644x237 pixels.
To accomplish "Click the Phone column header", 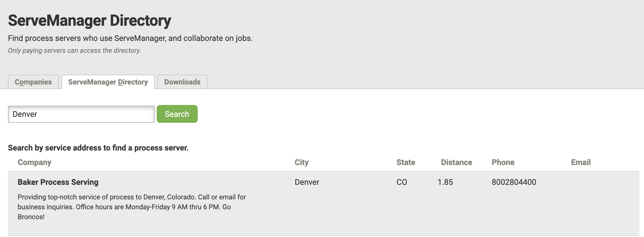I will [503, 162].
